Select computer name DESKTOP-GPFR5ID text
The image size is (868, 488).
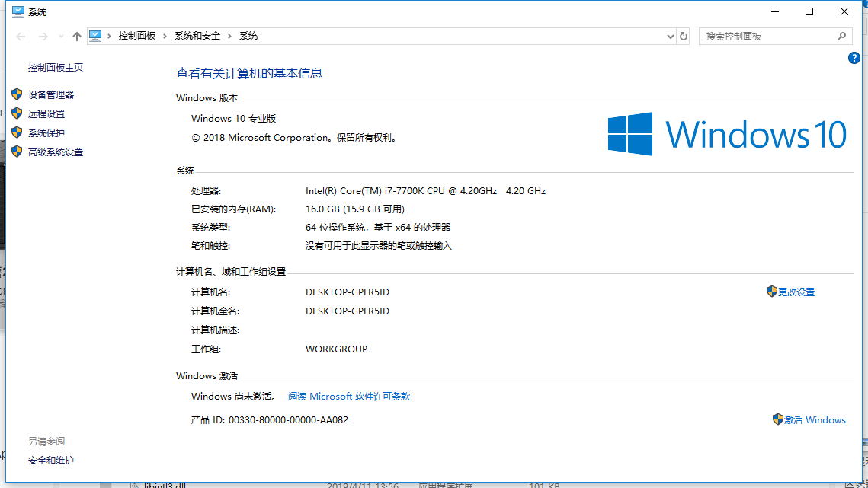(347, 292)
